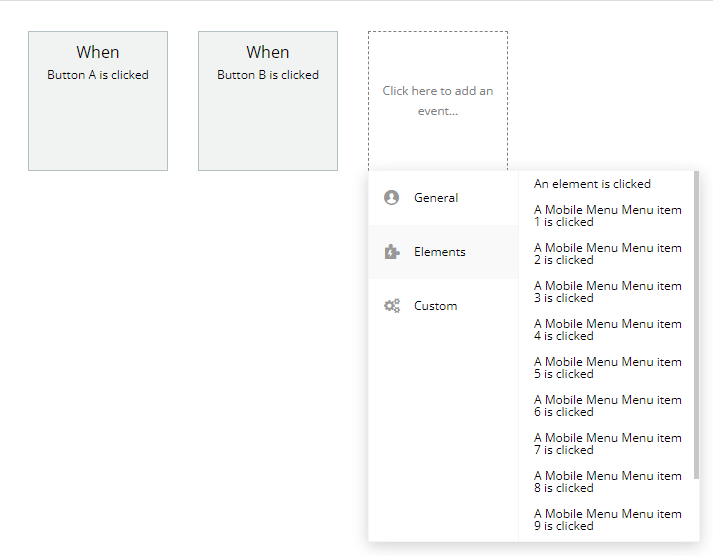Image resolution: width=713 pixels, height=556 pixels.
Task: Click 'Click here to add an event' box
Action: (x=438, y=101)
